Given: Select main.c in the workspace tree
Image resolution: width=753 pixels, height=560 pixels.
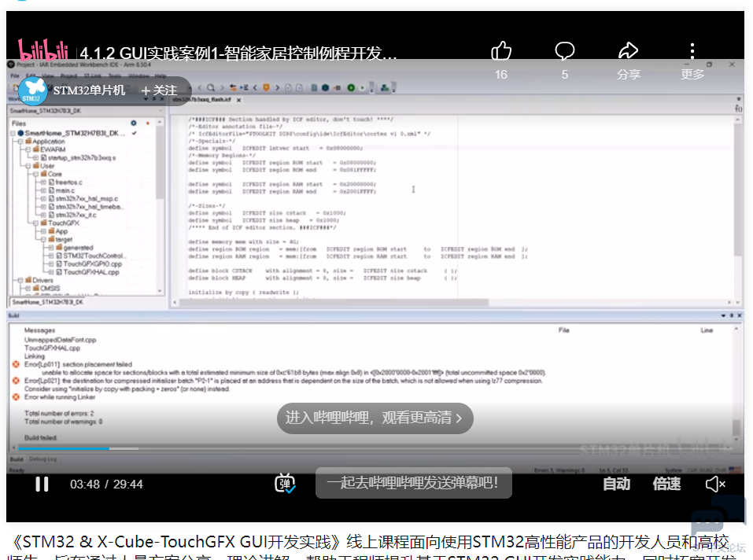Looking at the screenshot, I should [61, 190].
